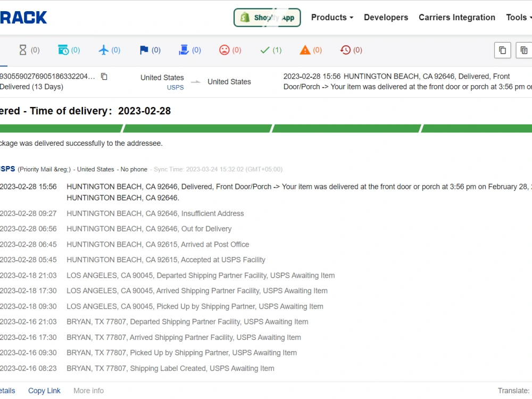Click the Translate label at bottom right
Screen dimensions: 532x399
coord(513,390)
